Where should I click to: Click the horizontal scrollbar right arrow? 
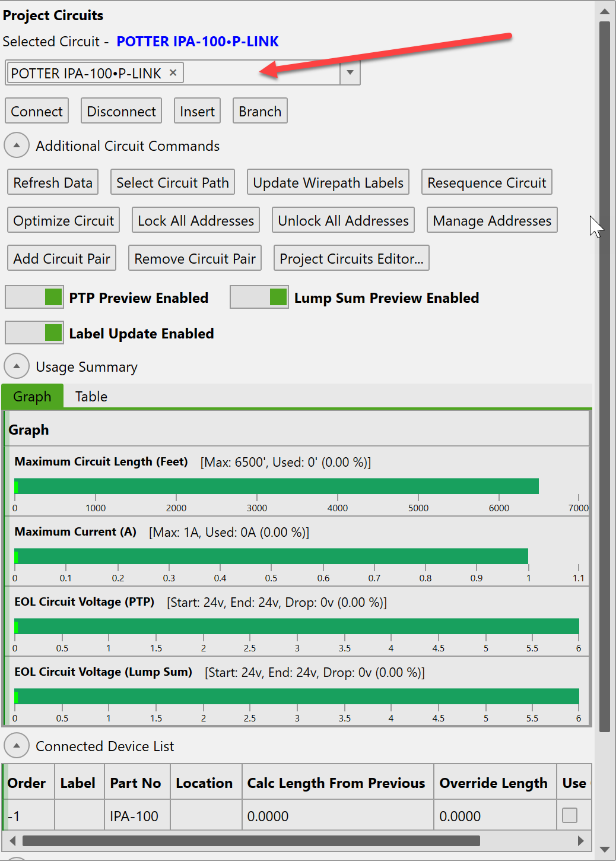click(580, 841)
